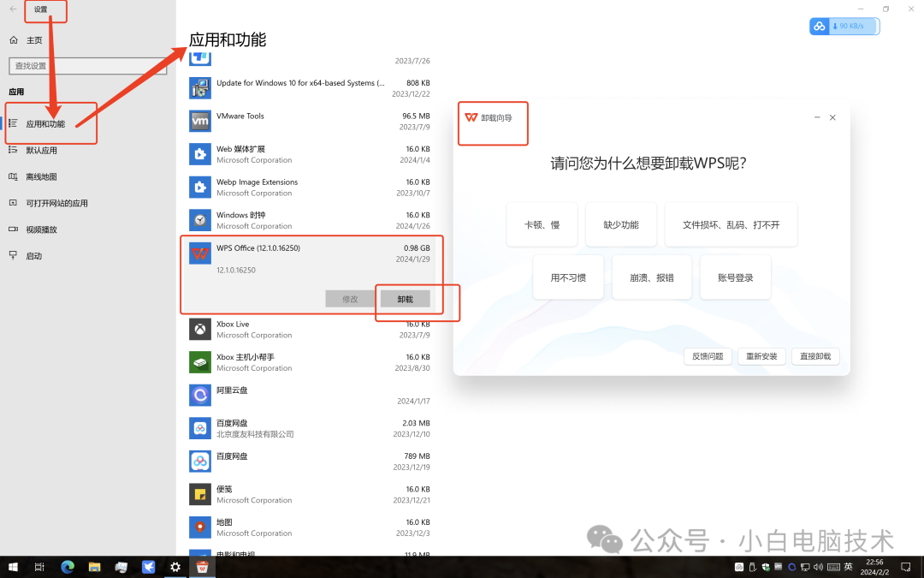Image resolution: width=924 pixels, height=578 pixels.
Task: Click the Windows 时钟 clock icon
Action: coord(200,221)
